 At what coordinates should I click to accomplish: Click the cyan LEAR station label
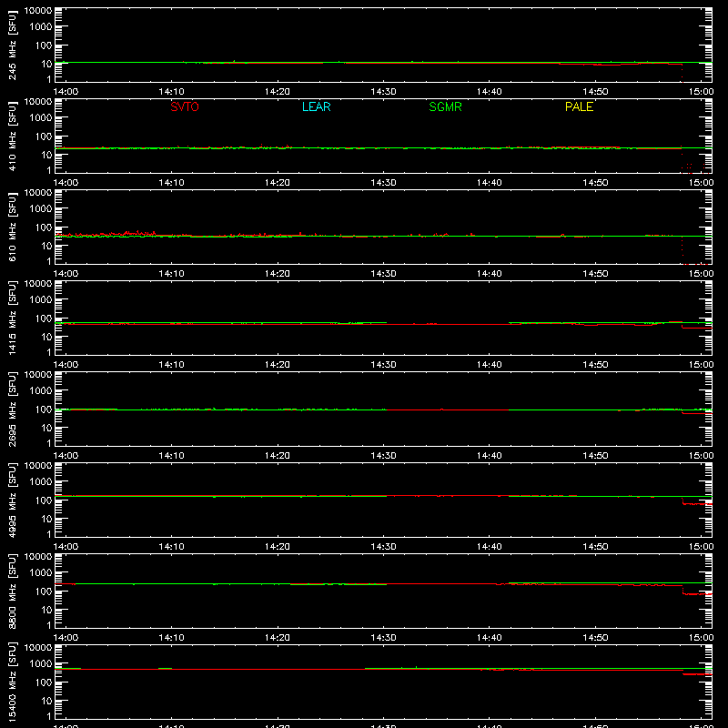click(316, 106)
